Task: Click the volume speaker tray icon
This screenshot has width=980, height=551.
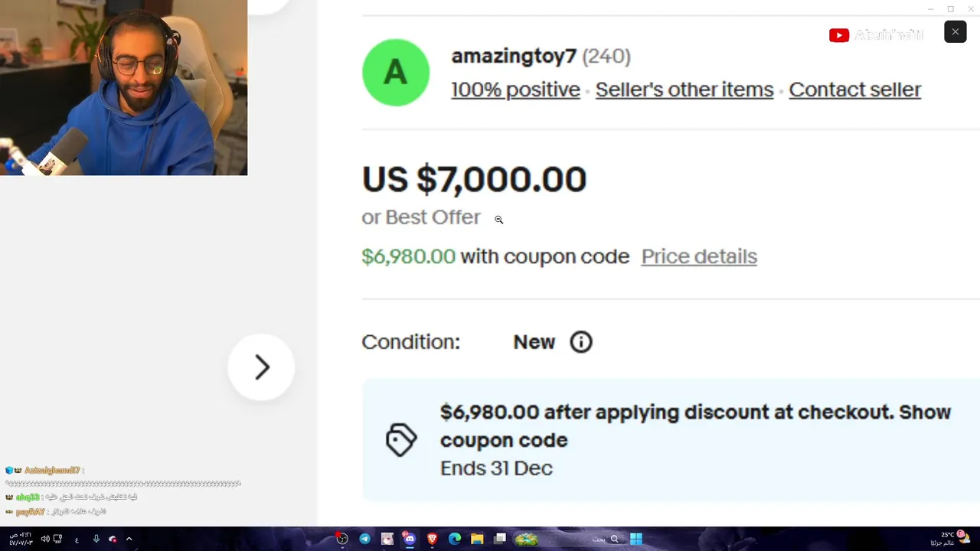Action: pyautogui.click(x=44, y=539)
